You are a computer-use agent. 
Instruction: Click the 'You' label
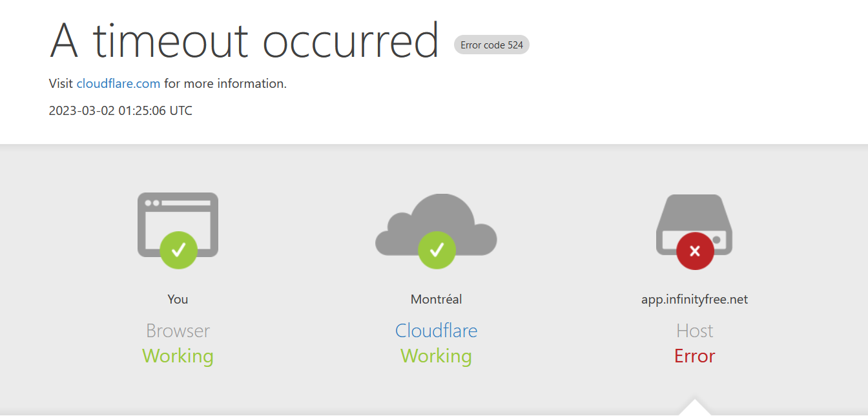[178, 299]
